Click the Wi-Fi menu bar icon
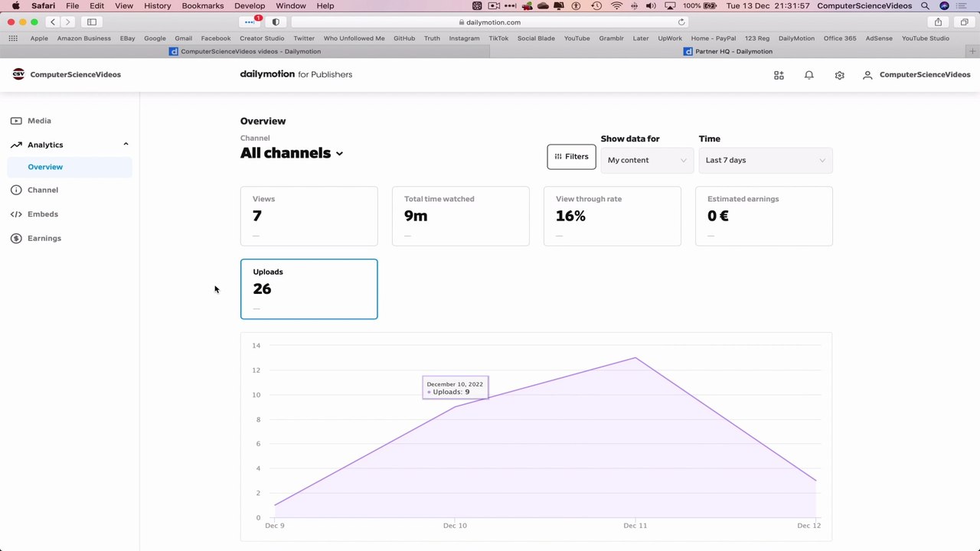This screenshot has height=551, width=980. coord(616,5)
